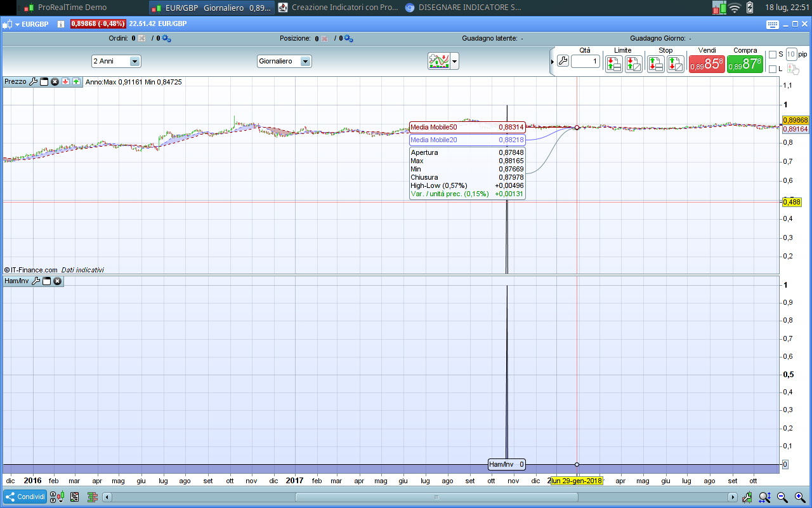Viewport: 812px width, 508px height.
Task: Click the first Stop order icon
Action: point(655,64)
